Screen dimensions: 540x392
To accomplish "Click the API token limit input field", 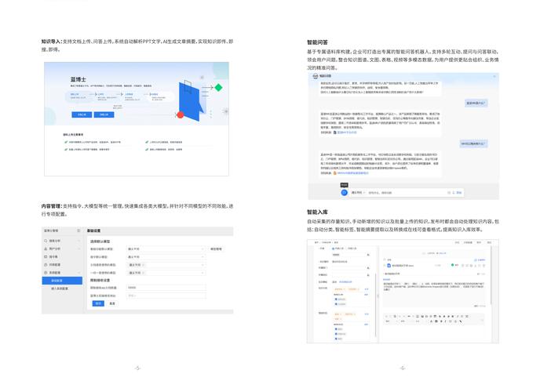I will [165, 287].
